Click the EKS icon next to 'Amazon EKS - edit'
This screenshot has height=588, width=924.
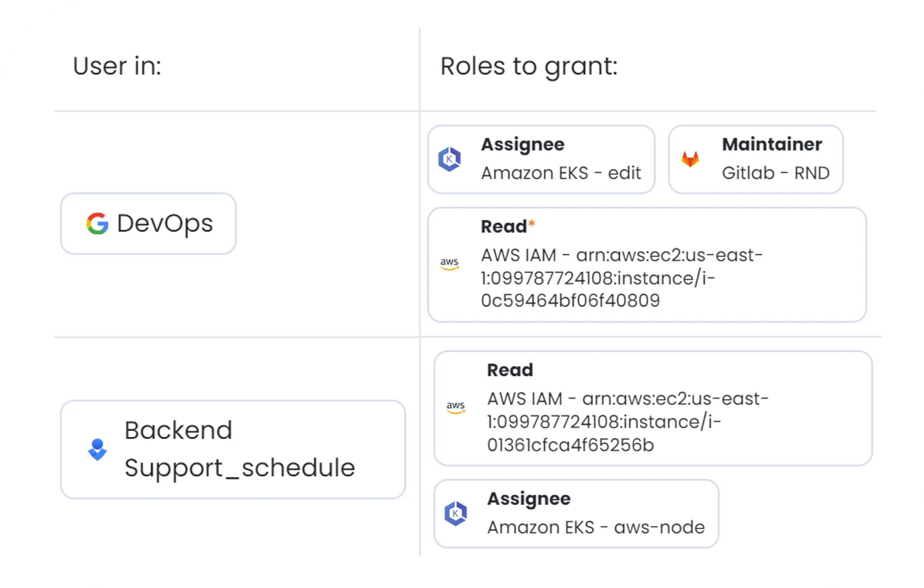pos(449,159)
